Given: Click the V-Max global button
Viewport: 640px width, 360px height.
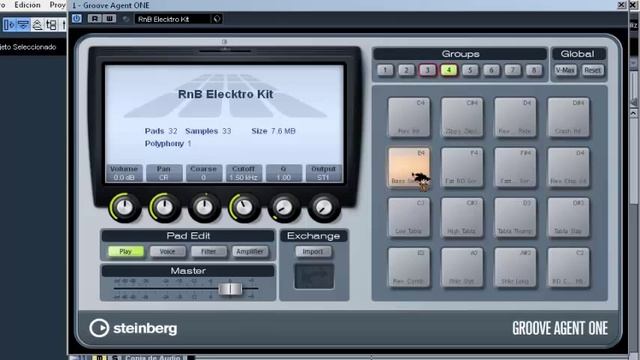Looking at the screenshot, I should (565, 70).
